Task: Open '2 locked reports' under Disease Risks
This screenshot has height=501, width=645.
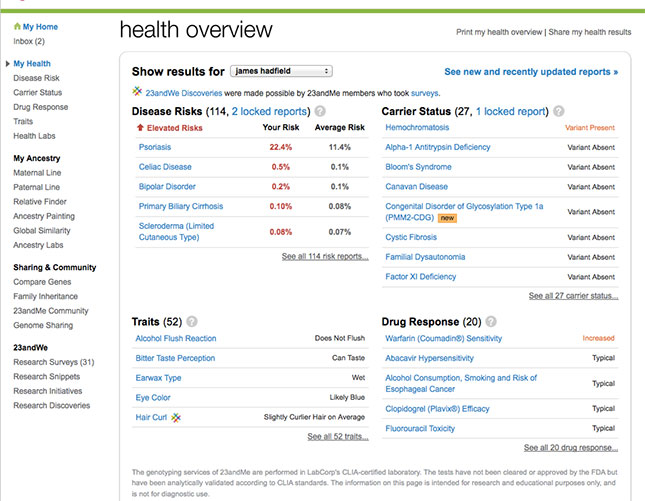Action: click(269, 111)
